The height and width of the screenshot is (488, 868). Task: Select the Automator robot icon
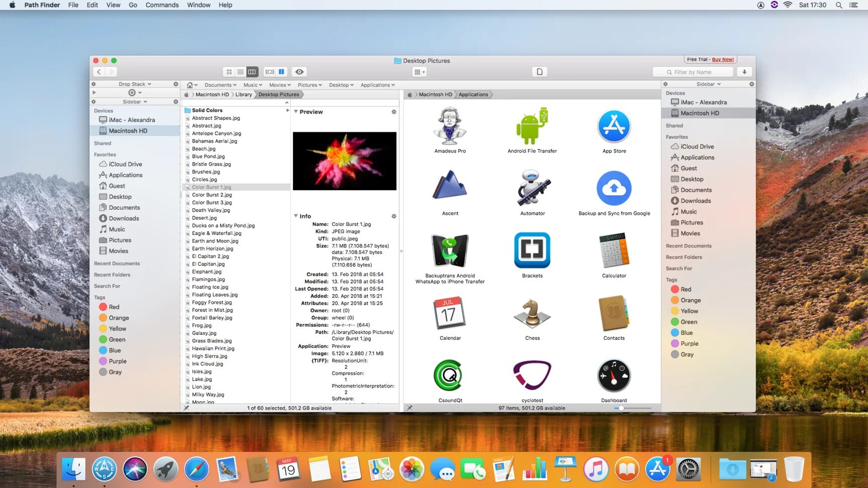pyautogui.click(x=532, y=188)
